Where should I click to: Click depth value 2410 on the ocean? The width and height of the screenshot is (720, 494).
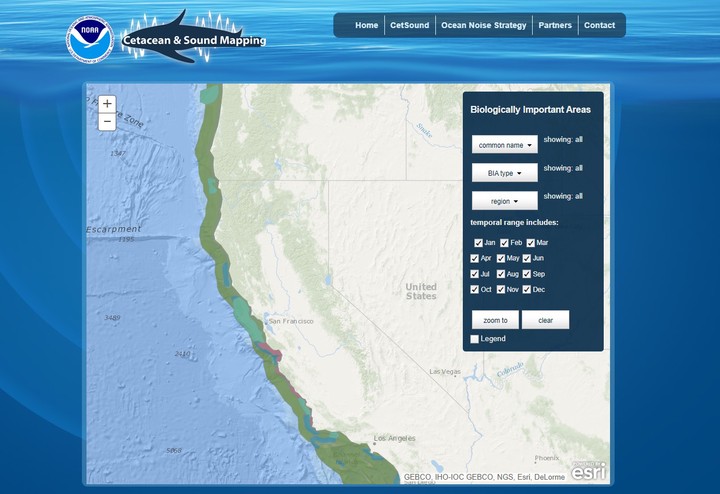[x=182, y=354]
